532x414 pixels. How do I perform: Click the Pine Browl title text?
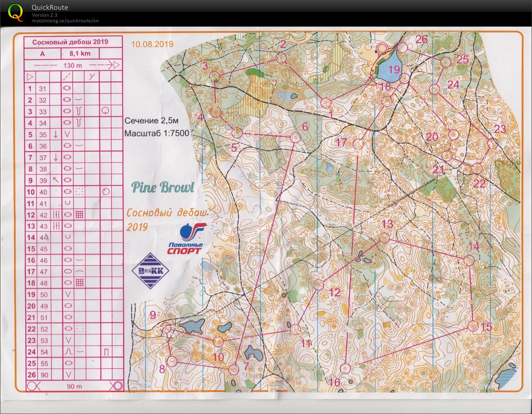click(x=162, y=187)
